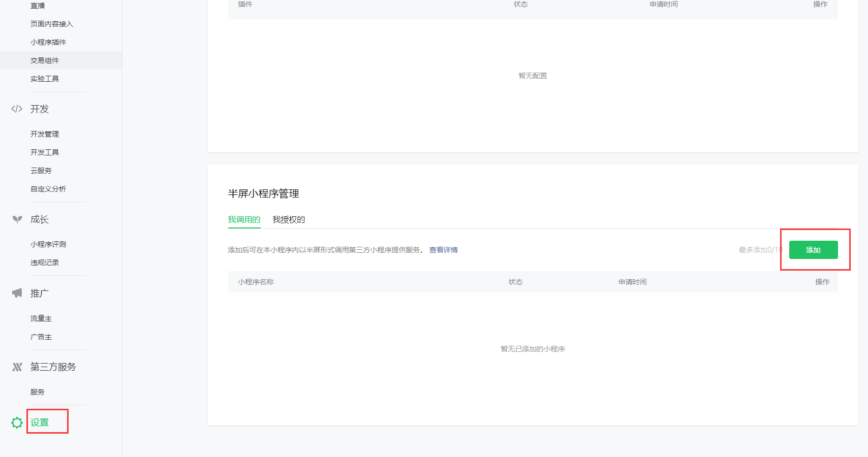Click the 开发 section heading
Viewport: 868px width, 457px height.
point(40,109)
